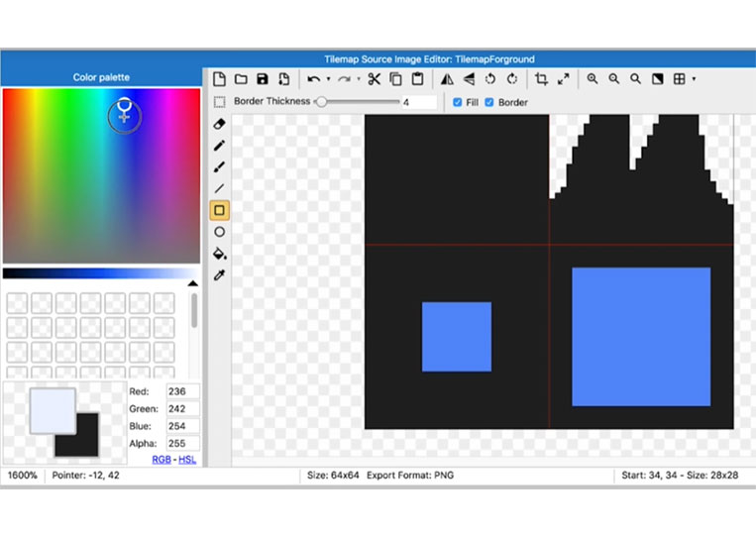Image resolution: width=756 pixels, height=536 pixels.
Task: Click 'Start: 34, 34 - Size: 28x28' text
Action: [680, 476]
